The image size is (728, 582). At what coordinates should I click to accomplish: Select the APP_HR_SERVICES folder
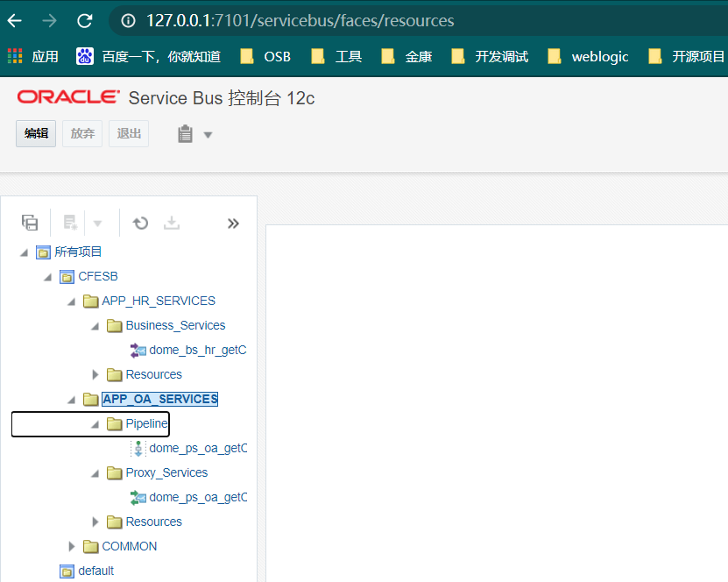tap(159, 301)
